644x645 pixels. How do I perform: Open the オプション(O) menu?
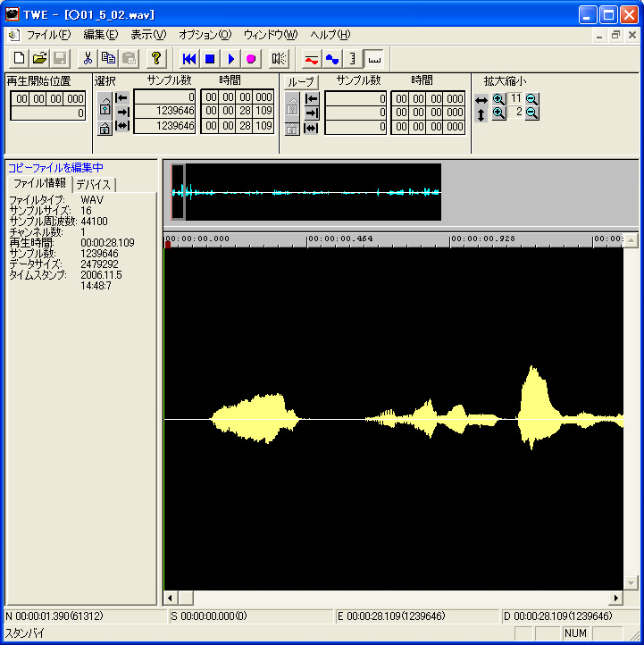click(205, 35)
